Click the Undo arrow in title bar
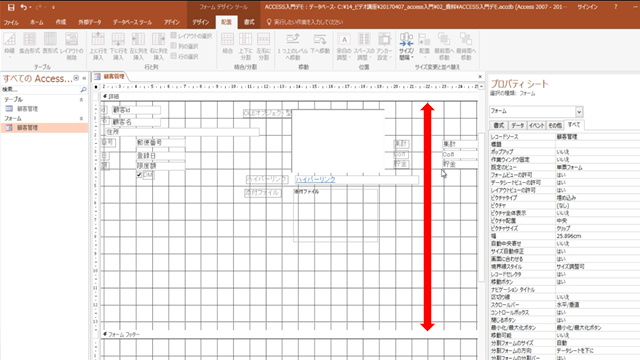The height and width of the screenshot is (360, 640). tap(24, 7)
